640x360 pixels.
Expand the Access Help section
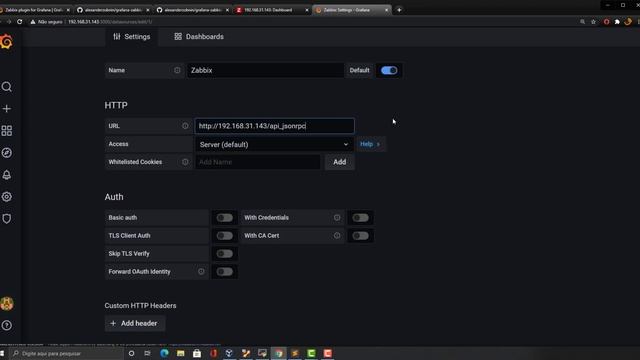coord(370,144)
